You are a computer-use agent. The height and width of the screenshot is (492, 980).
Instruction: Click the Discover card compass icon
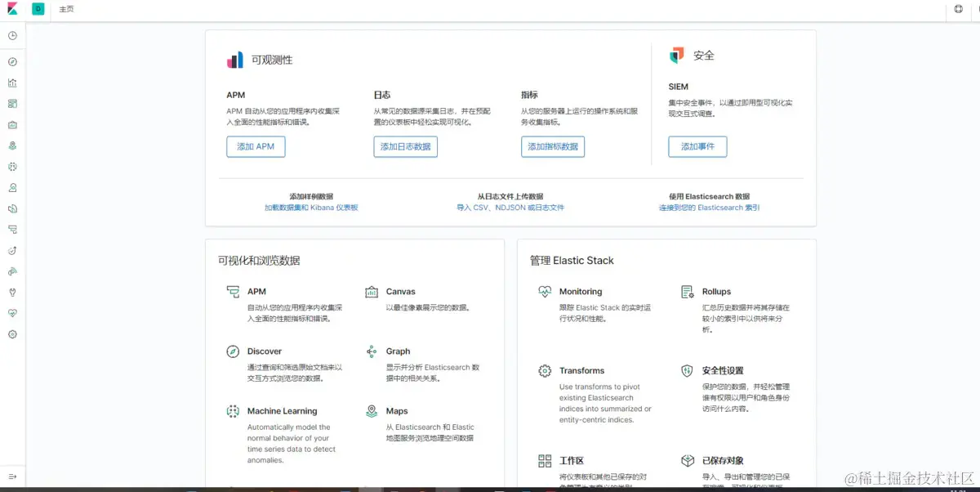tap(233, 351)
